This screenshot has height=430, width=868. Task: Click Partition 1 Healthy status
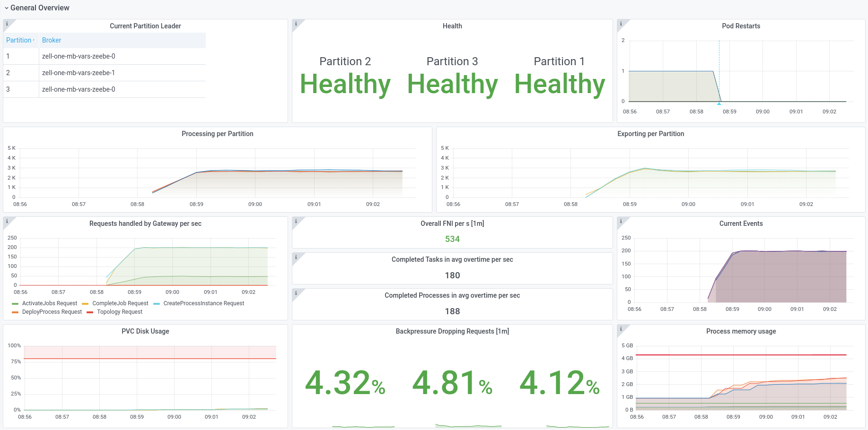point(560,84)
